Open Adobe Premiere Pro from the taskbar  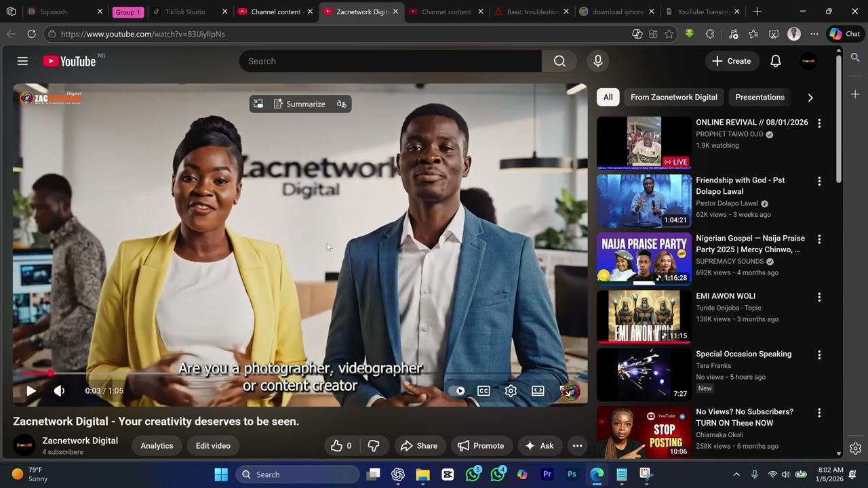tap(547, 474)
